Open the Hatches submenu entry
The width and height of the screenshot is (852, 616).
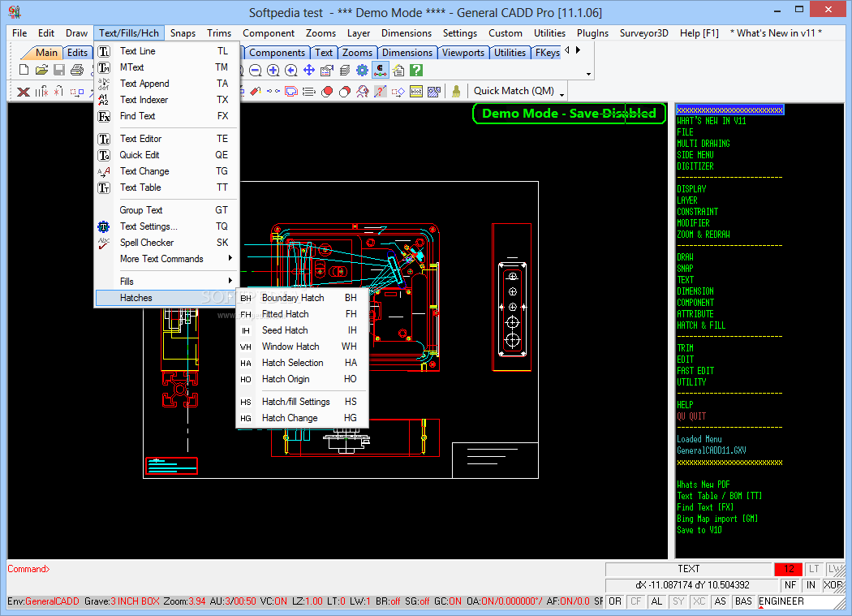[167, 298]
